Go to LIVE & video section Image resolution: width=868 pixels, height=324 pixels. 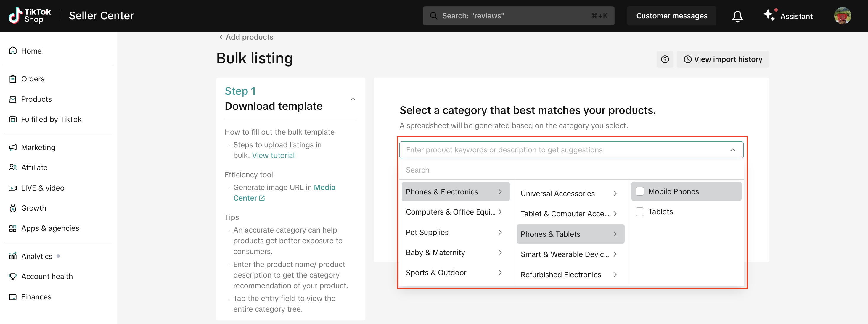pos(42,188)
